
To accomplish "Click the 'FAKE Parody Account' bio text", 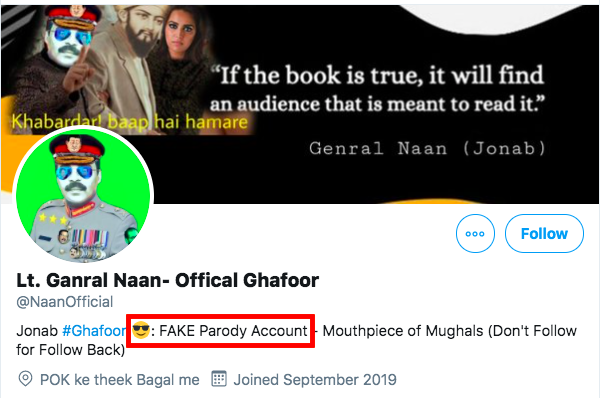I will coord(233,331).
